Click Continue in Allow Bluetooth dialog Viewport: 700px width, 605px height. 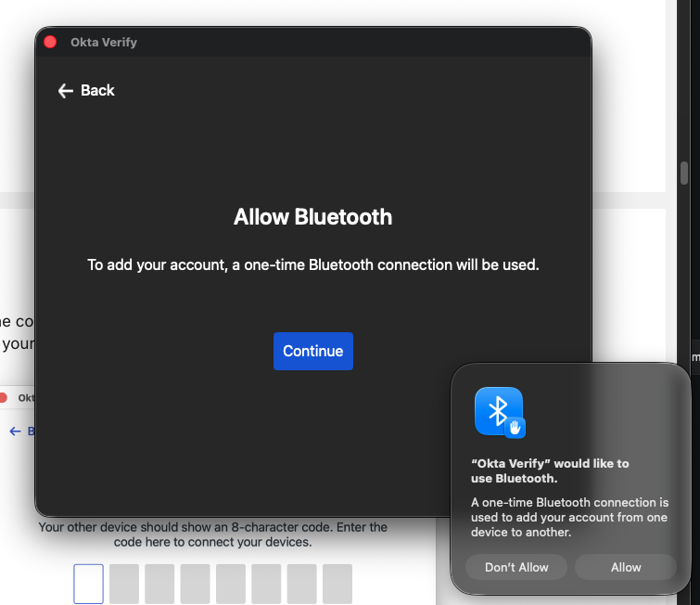pos(313,351)
